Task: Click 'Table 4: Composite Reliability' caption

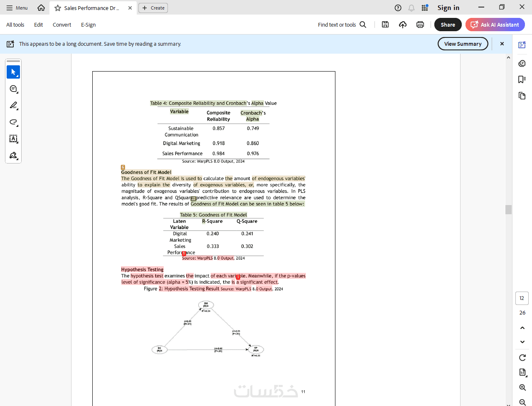Action: 213,103
